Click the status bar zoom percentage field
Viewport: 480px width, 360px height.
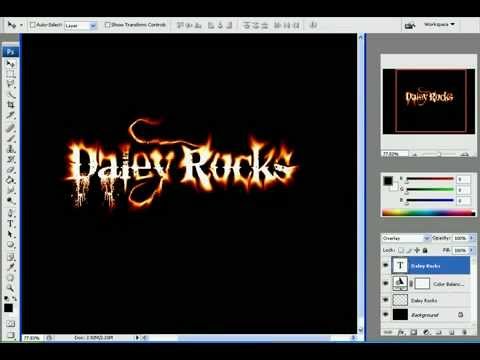click(x=33, y=338)
